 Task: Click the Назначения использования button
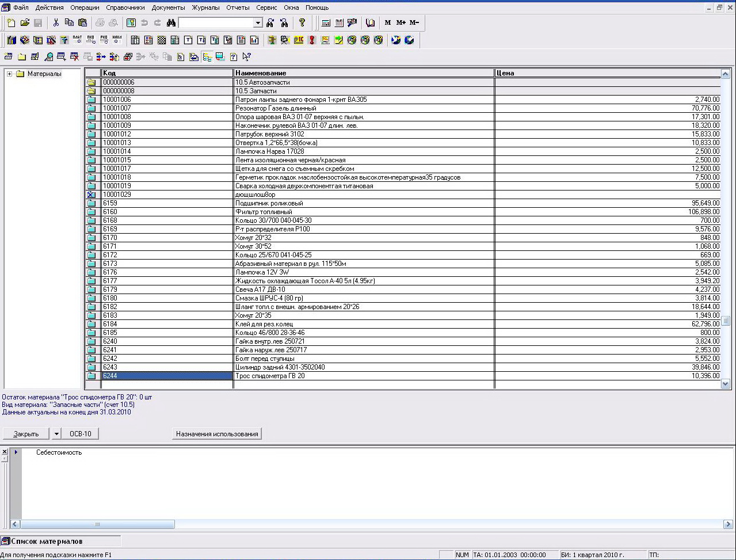pyautogui.click(x=217, y=434)
